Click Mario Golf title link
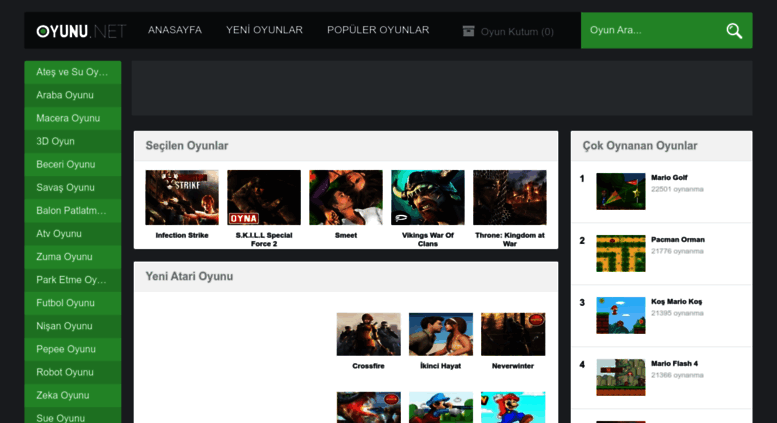This screenshot has height=423, width=777. [x=669, y=177]
